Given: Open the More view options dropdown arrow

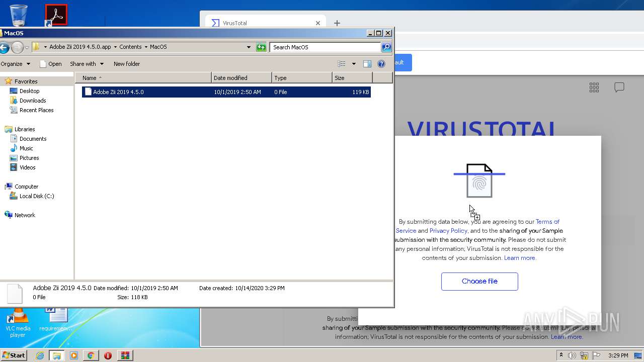Looking at the screenshot, I should [x=354, y=64].
